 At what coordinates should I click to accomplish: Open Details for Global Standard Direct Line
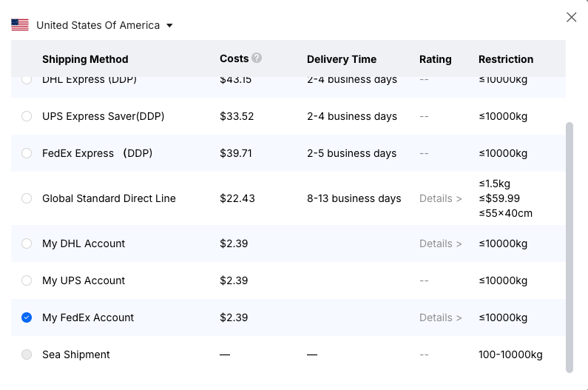point(440,198)
